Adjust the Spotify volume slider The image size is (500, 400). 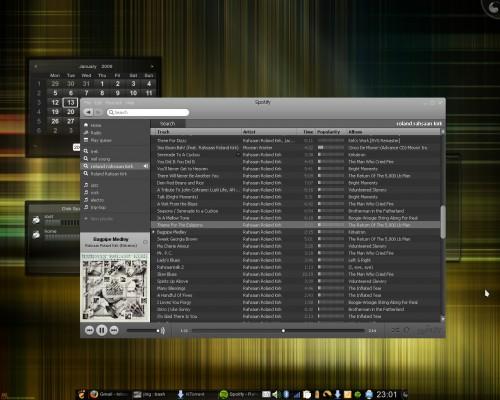pyautogui.click(x=143, y=331)
